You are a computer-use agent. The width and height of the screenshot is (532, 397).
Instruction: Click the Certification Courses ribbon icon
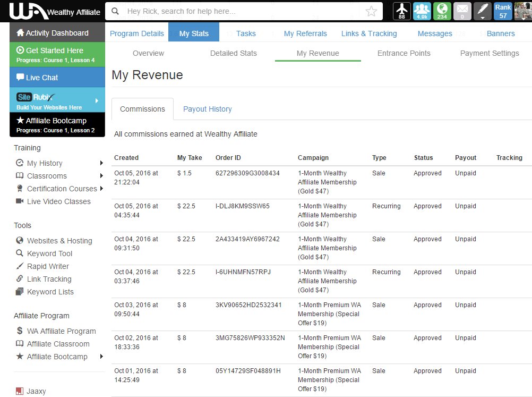coord(20,189)
